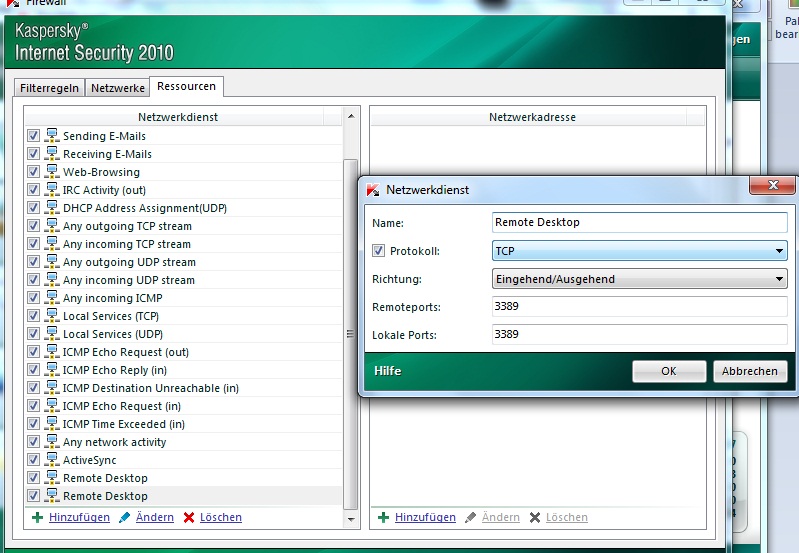The image size is (799, 553).
Task: Click Hinzufügen link under Netzwerkadresse list
Action: 425,517
